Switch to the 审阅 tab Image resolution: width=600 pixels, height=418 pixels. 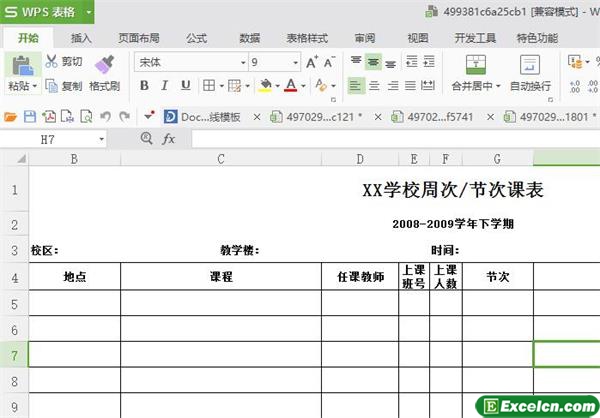(x=365, y=38)
